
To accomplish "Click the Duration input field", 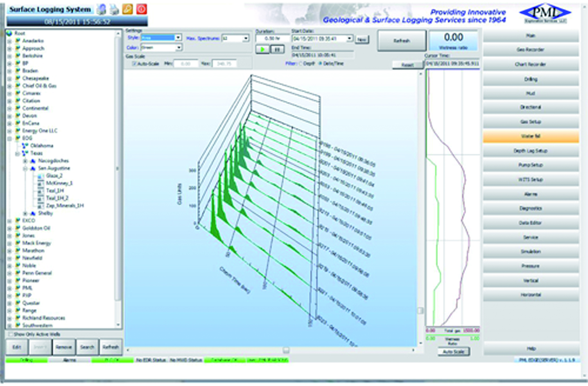I will pos(272,38).
